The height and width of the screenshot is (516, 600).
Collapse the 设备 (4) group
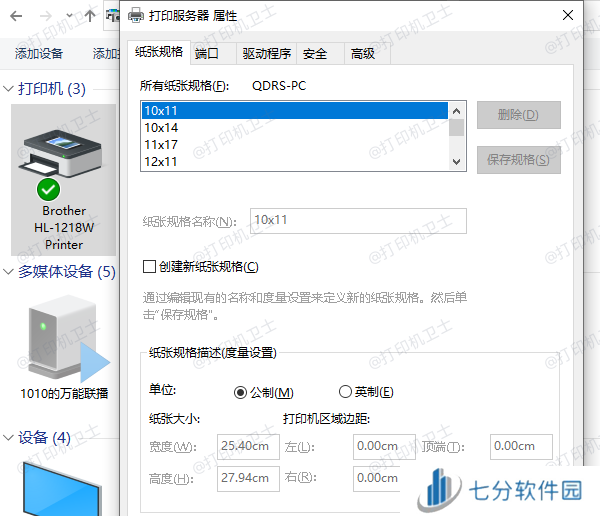pos(8,438)
